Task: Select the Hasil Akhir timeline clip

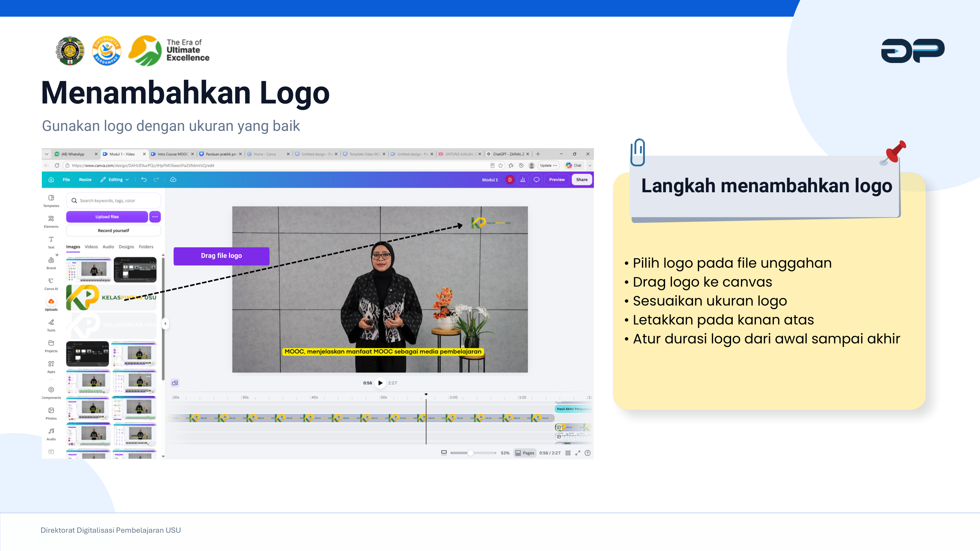Action: (573, 409)
